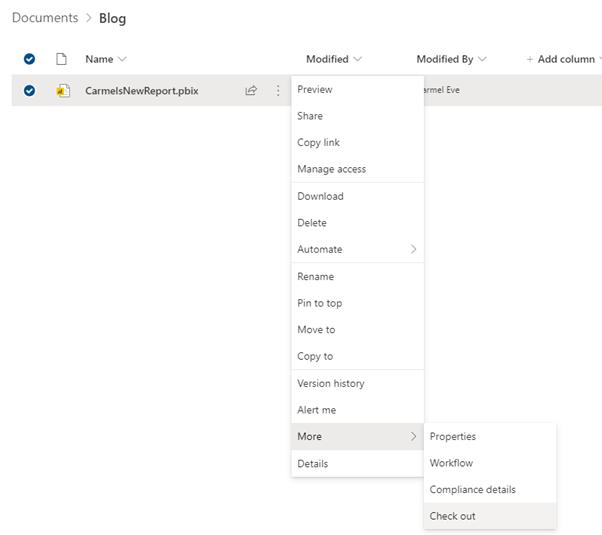Open the Modified column dropdown

(x=334, y=59)
